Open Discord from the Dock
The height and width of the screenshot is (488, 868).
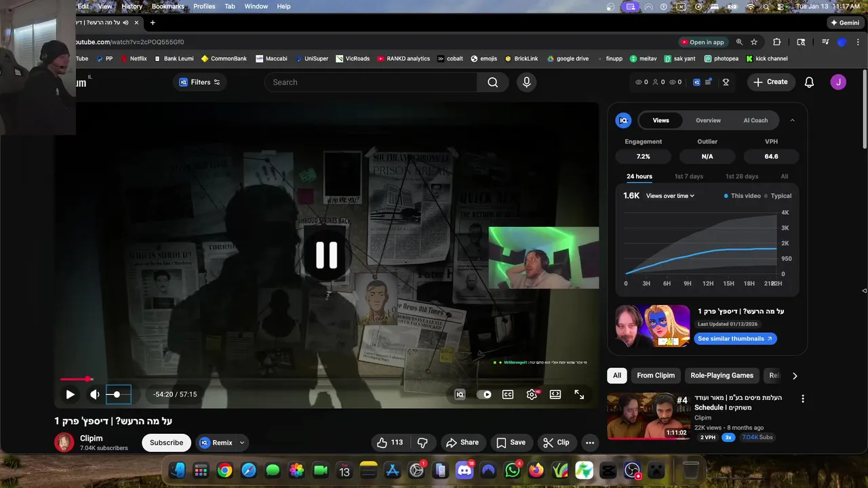pyautogui.click(x=465, y=470)
